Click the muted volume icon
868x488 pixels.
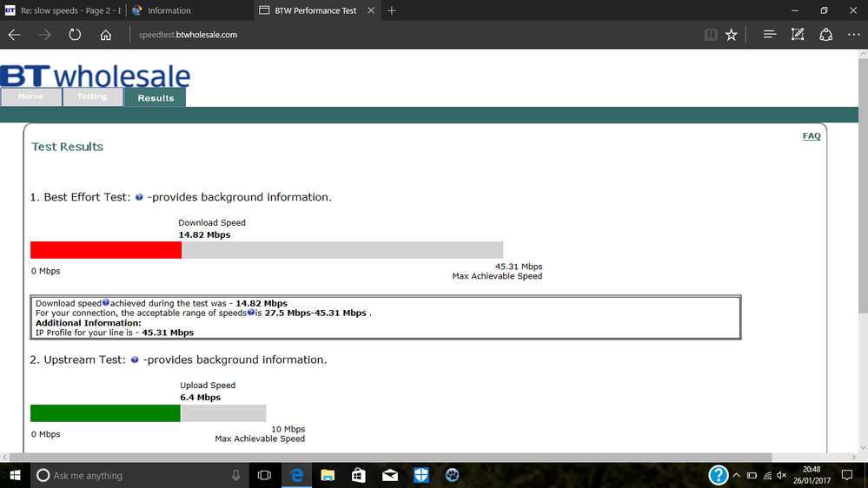click(x=782, y=475)
